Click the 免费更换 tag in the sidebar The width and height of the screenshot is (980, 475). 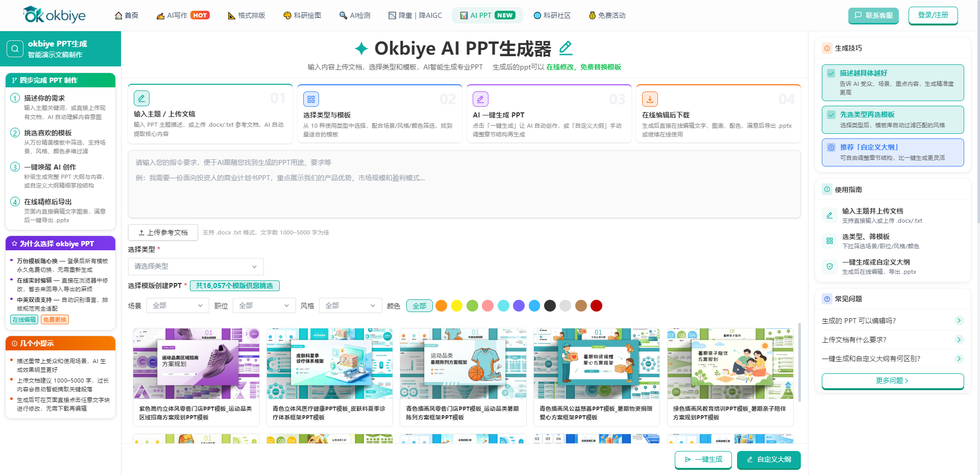point(55,320)
